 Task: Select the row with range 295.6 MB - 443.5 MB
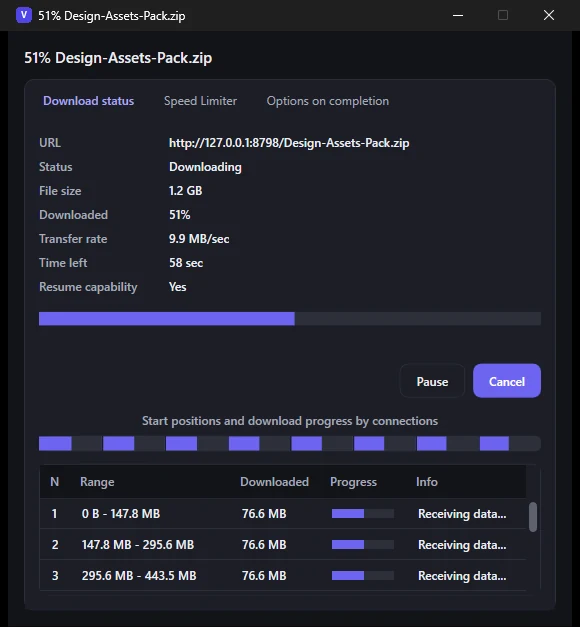[x=283, y=575]
